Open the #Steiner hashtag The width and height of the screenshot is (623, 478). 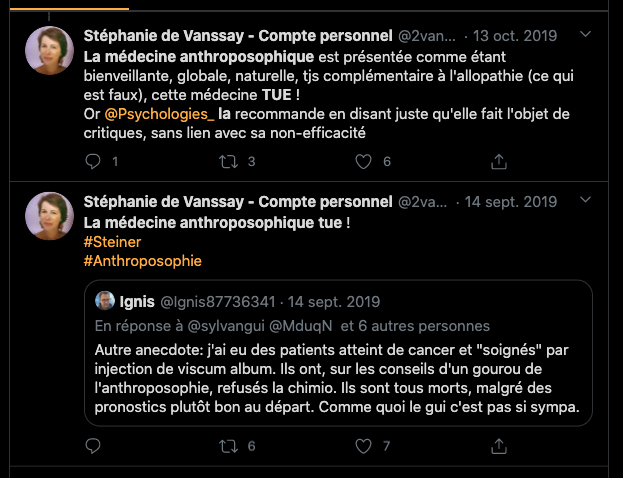tap(111, 241)
